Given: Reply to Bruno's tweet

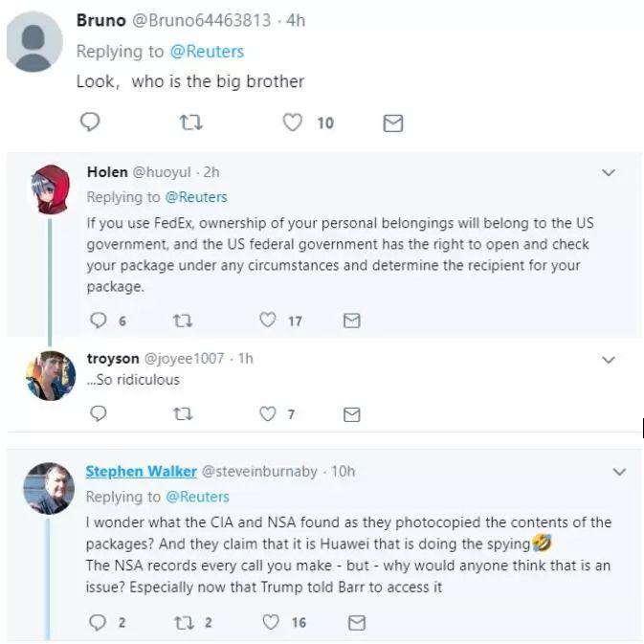Looking at the screenshot, I should pos(91,122).
